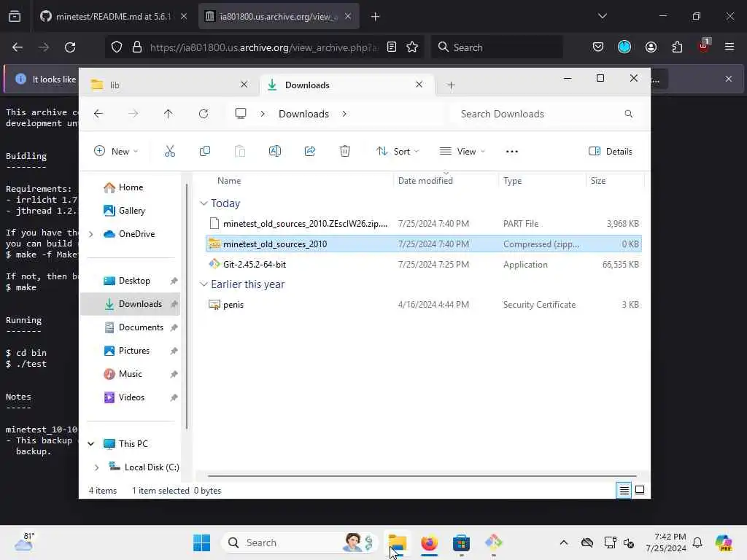Go back in Explorer navigation
This screenshot has height=560, width=747.
98,114
